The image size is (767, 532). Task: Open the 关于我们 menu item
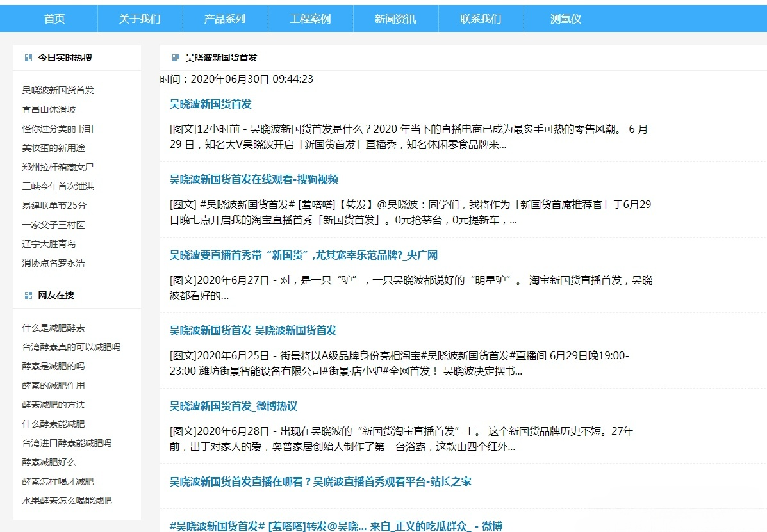click(x=139, y=19)
